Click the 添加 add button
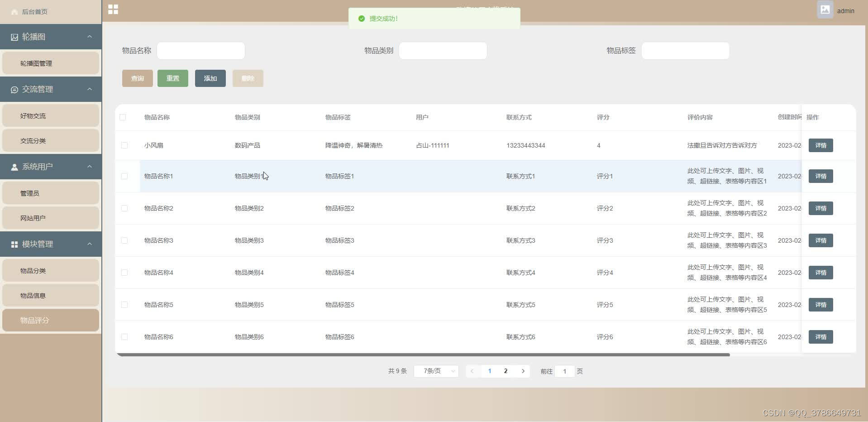This screenshot has width=868, height=422. coord(210,78)
